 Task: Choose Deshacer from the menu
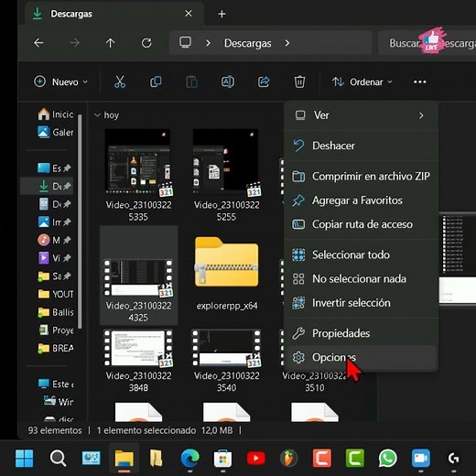tap(362, 146)
